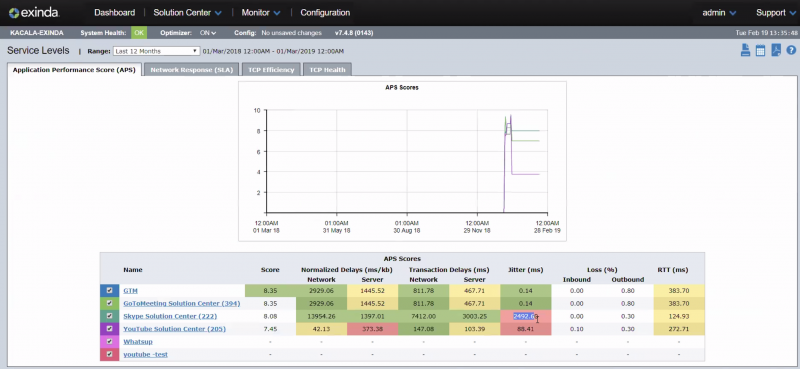This screenshot has height=369, width=800.
Task: Uncheck the GoToMeeting Solution Center checkbox
Action: pos(109,303)
